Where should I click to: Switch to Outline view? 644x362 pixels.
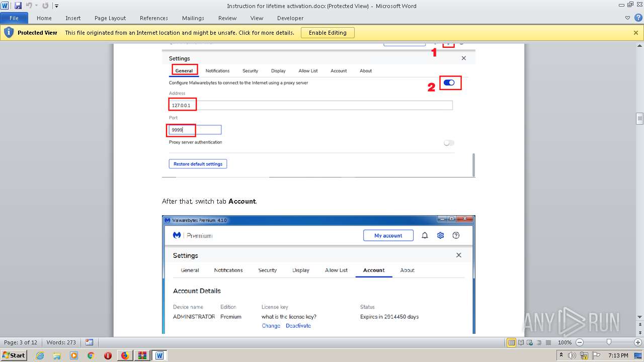pyautogui.click(x=539, y=342)
